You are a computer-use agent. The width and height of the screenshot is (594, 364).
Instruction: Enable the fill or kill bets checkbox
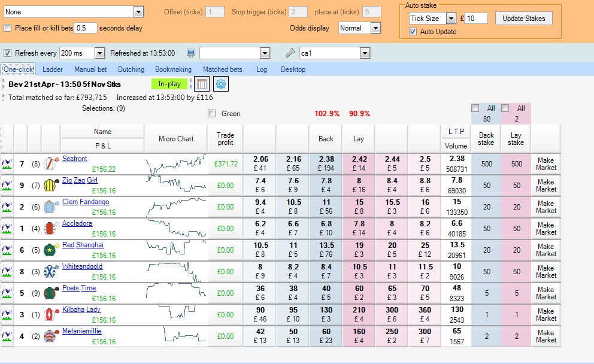(x=8, y=28)
